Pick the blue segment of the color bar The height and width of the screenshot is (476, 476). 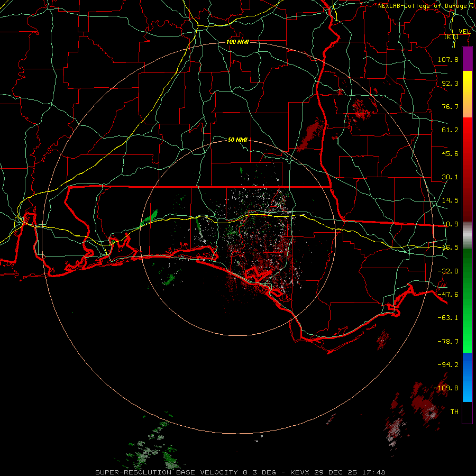click(467, 377)
